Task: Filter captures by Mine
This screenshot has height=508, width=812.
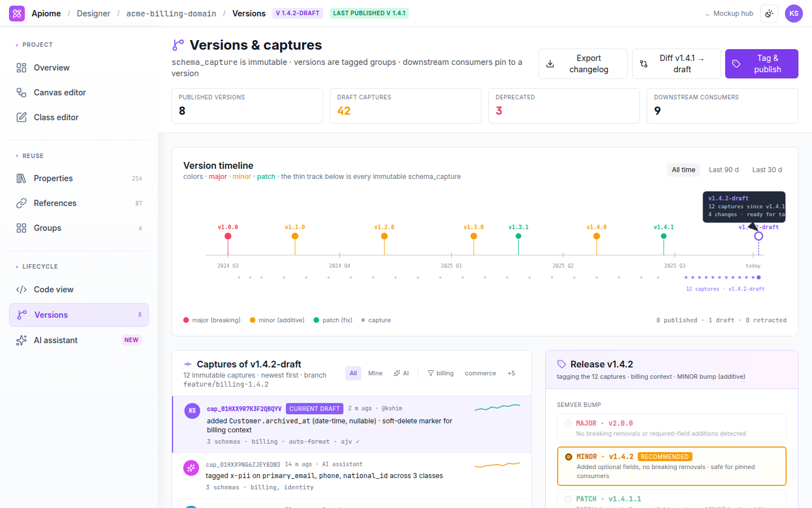Action: coord(376,373)
